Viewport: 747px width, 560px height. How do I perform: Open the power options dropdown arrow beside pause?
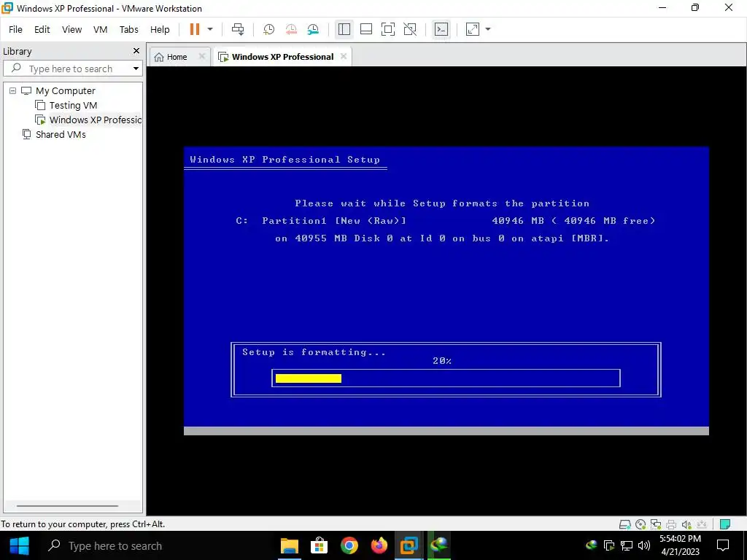click(210, 29)
